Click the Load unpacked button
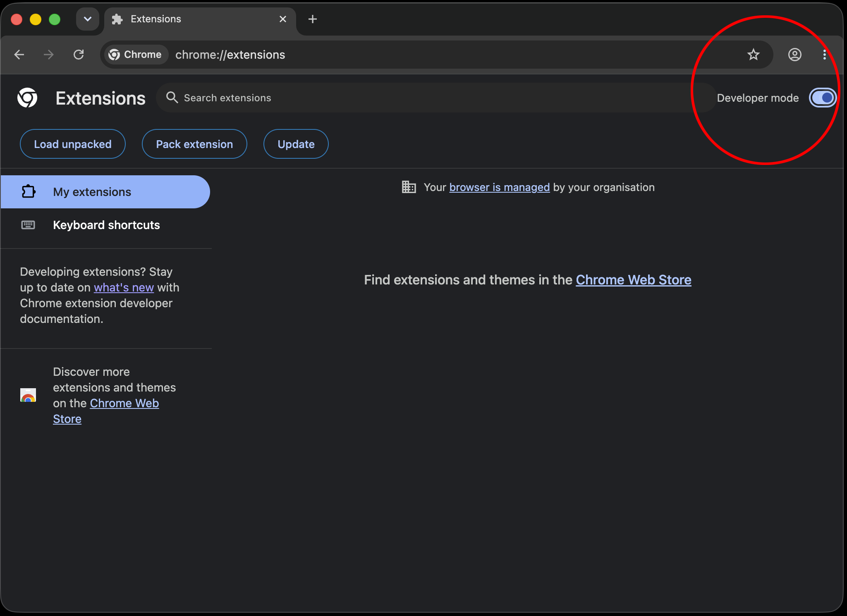The width and height of the screenshot is (847, 616). click(x=73, y=144)
